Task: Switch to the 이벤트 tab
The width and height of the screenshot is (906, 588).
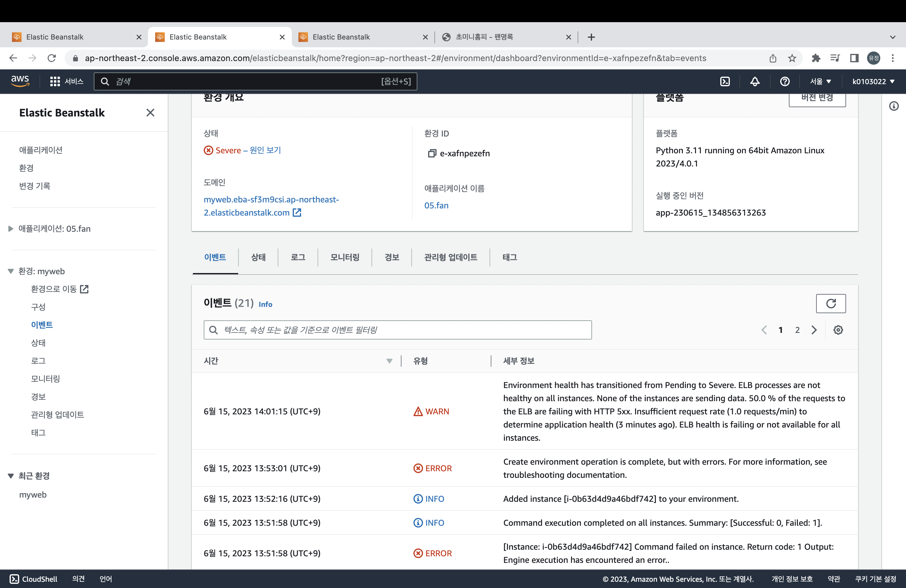Action: point(215,257)
